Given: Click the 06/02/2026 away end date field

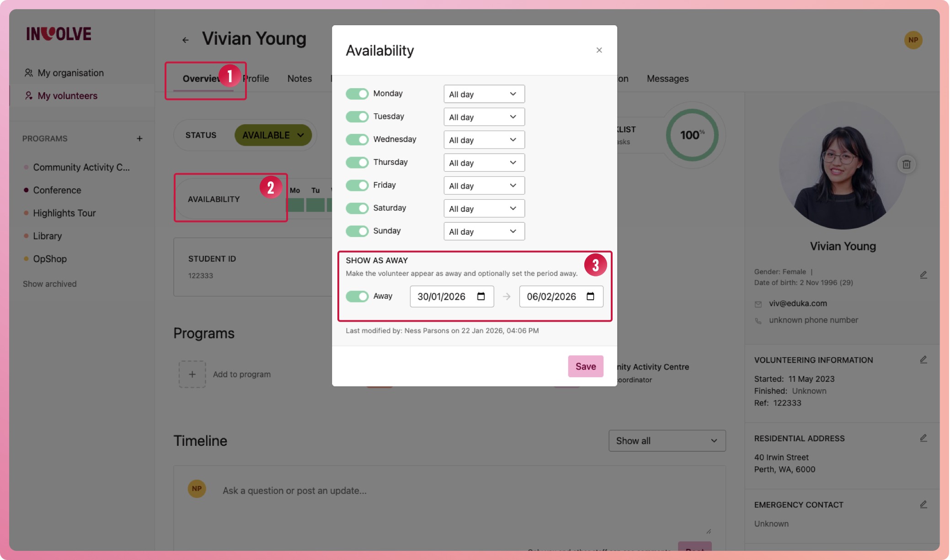Looking at the screenshot, I should (551, 296).
